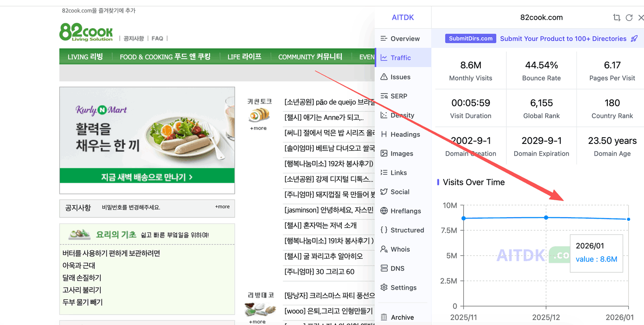Click the Settings gear icon in the sidebar
Screen dimensions: 644x325
click(384, 287)
